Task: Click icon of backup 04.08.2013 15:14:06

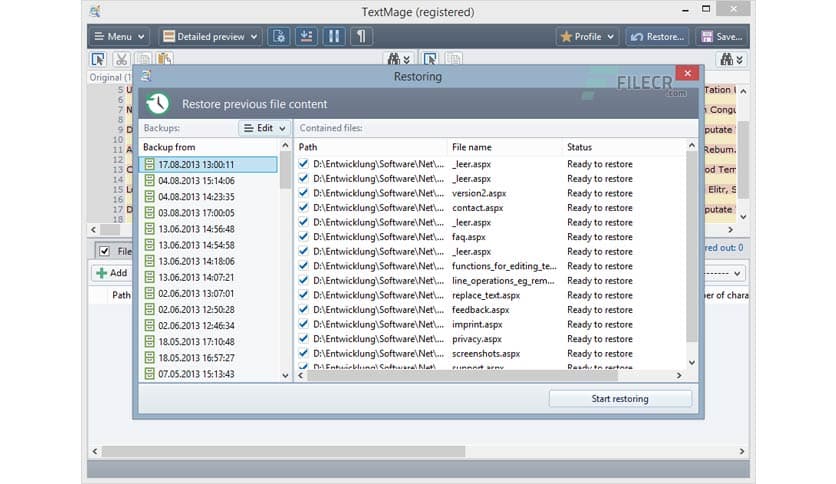Action: click(149, 180)
